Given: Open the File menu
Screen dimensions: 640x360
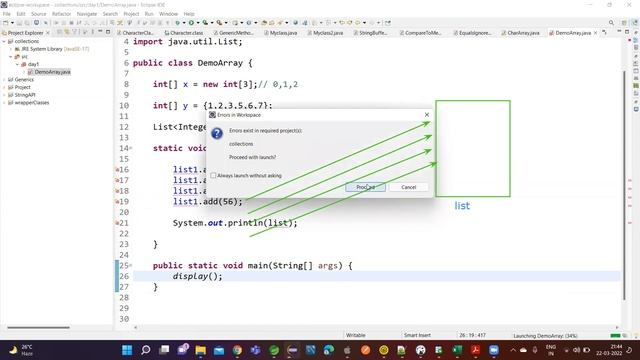Looking at the screenshot, I should 7,14.
